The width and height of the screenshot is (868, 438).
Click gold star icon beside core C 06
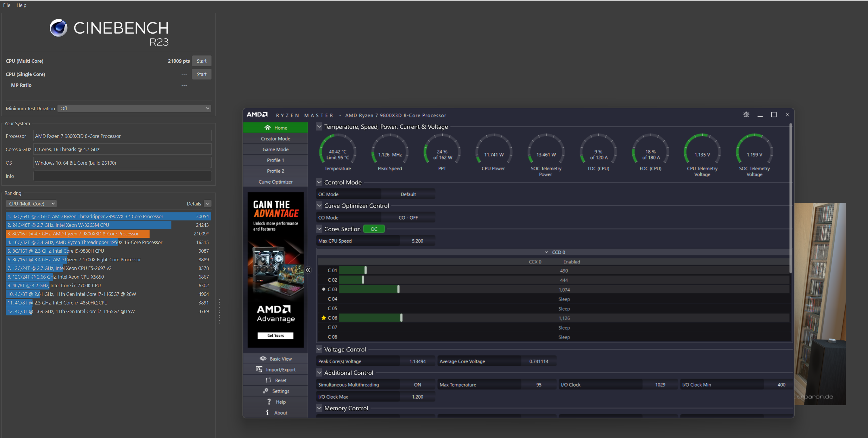click(324, 318)
